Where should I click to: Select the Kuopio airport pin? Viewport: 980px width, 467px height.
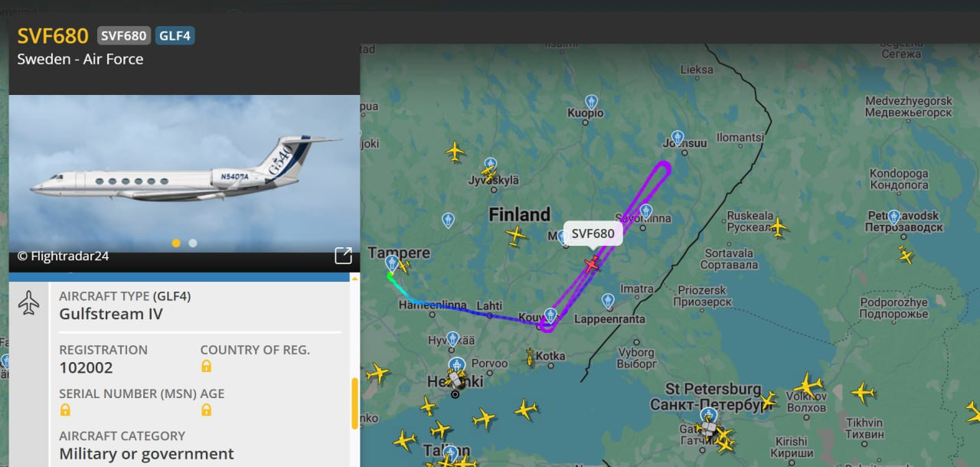point(591,102)
